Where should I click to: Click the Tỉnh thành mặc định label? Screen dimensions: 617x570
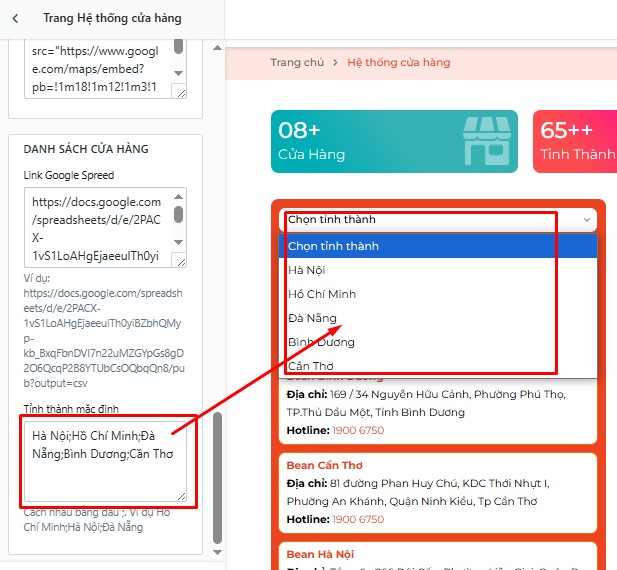pyautogui.click(x=71, y=409)
